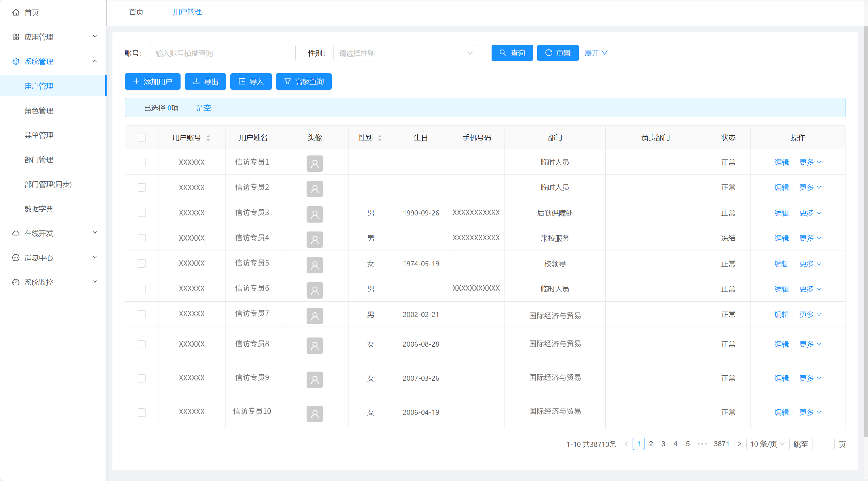
Task: Click avatar of 信访专员8
Action: coord(314,345)
